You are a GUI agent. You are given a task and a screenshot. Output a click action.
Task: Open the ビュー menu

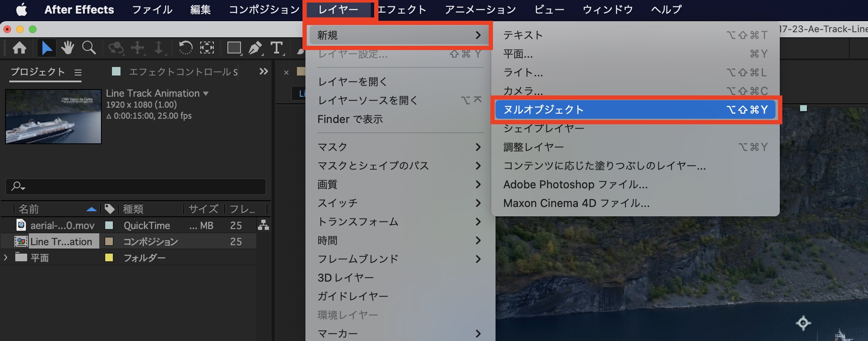tap(549, 9)
